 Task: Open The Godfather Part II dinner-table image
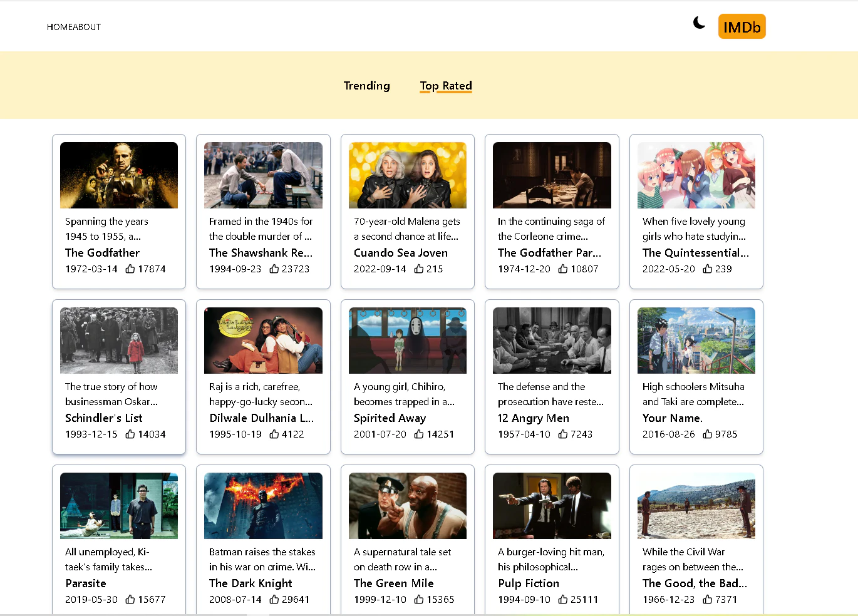tap(552, 175)
